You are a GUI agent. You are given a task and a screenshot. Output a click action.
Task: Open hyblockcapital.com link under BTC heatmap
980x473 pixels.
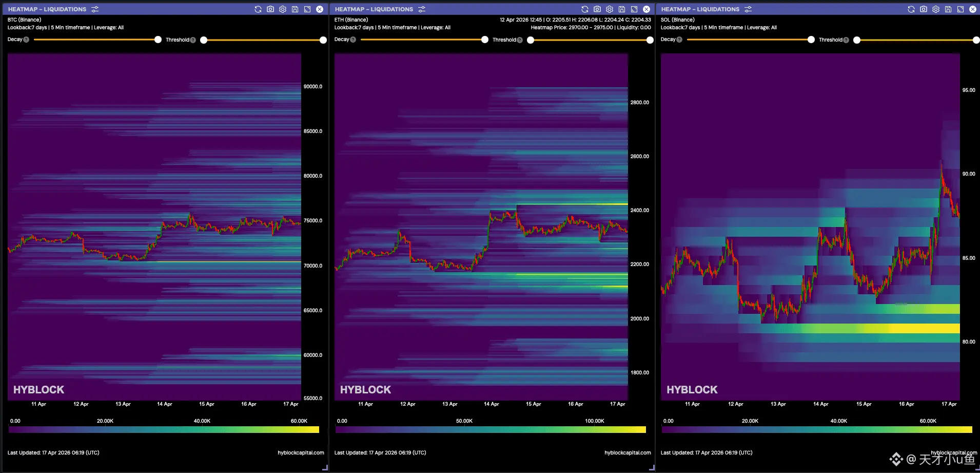[x=301, y=452]
